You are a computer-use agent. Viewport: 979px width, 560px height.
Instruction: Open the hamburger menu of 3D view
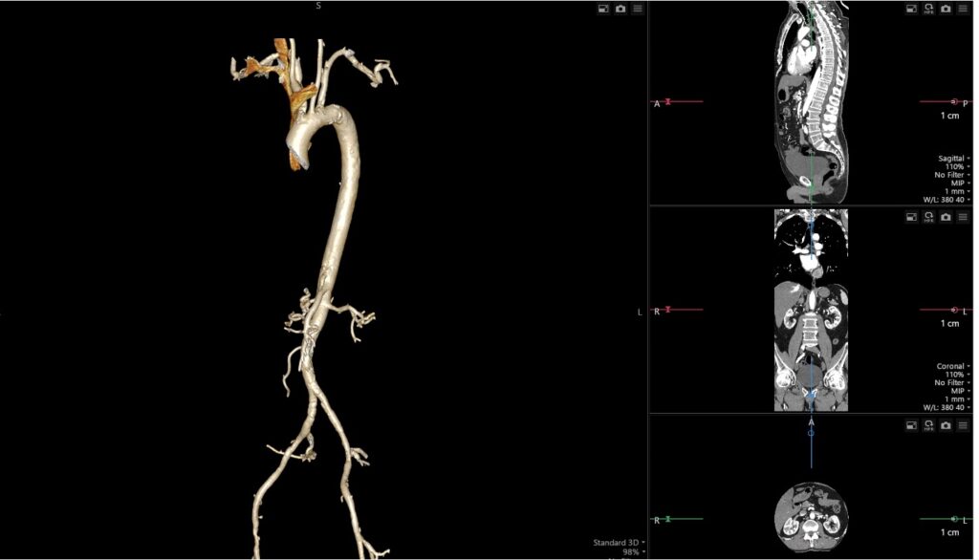point(638,9)
